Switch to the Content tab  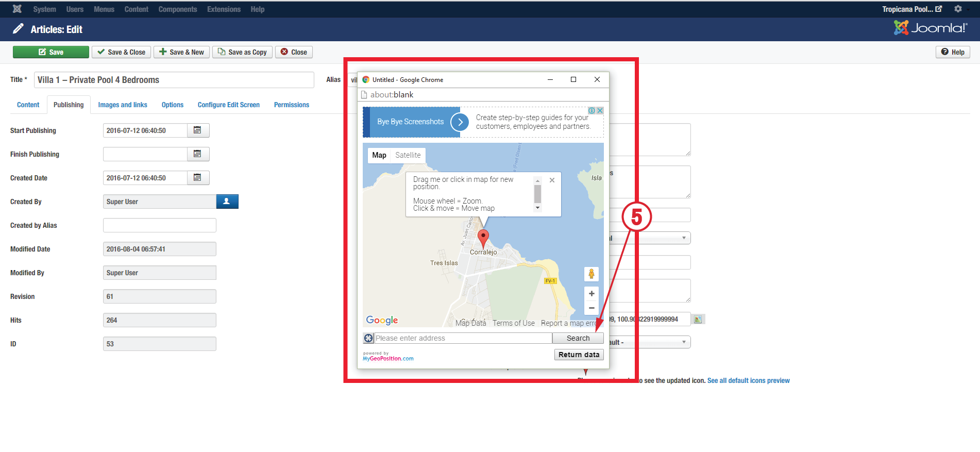tap(28, 105)
